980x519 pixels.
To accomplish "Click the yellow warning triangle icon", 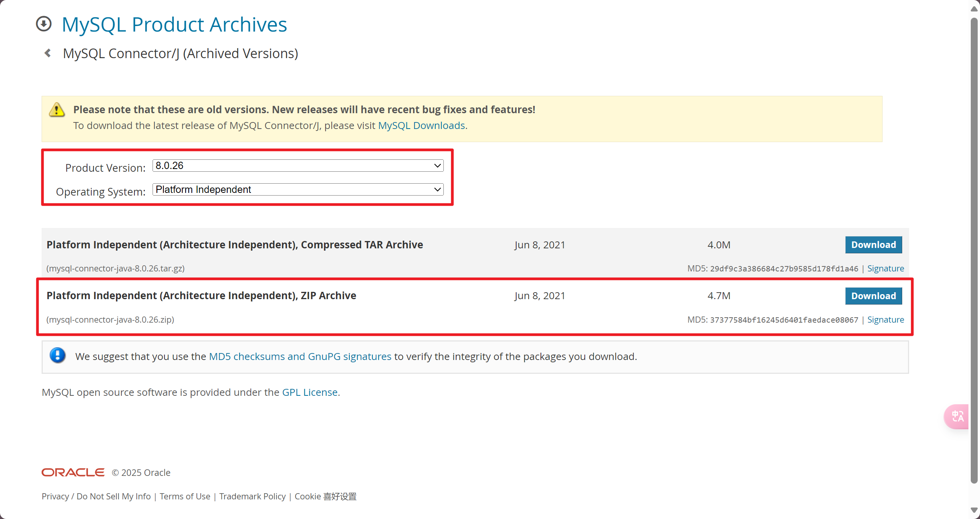I will (57, 110).
